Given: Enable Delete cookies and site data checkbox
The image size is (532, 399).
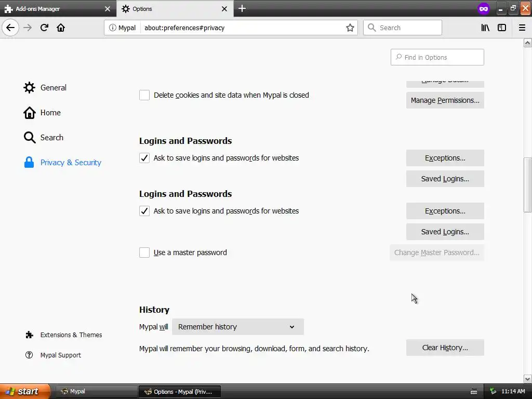Looking at the screenshot, I should point(144,95).
